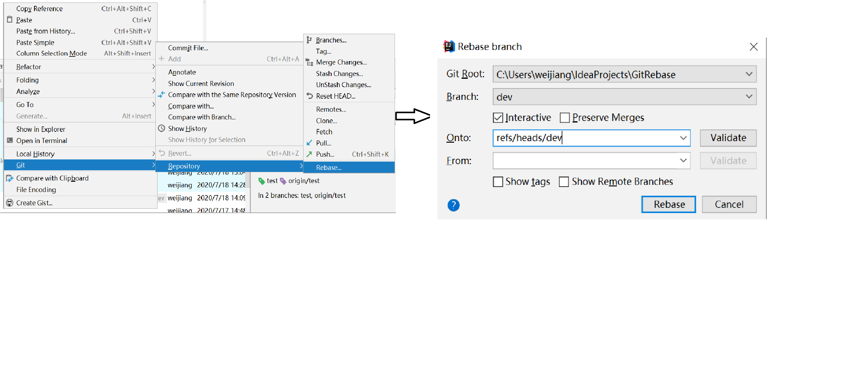The image size is (868, 379).
Task: Choose Compare with... menu item
Action: click(x=229, y=106)
